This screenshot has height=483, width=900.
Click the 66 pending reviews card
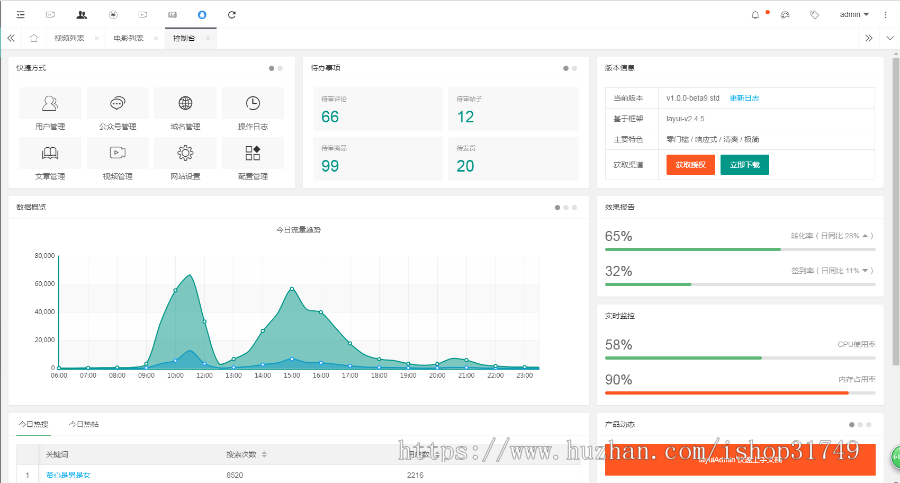(x=378, y=109)
